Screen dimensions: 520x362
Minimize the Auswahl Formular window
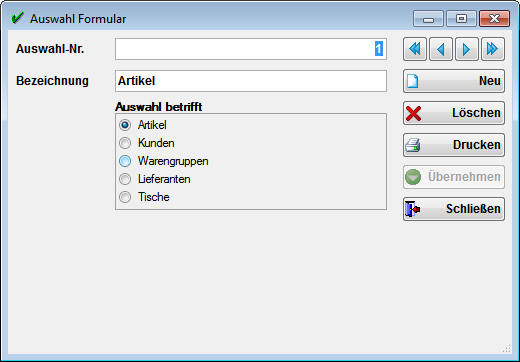(x=428, y=18)
